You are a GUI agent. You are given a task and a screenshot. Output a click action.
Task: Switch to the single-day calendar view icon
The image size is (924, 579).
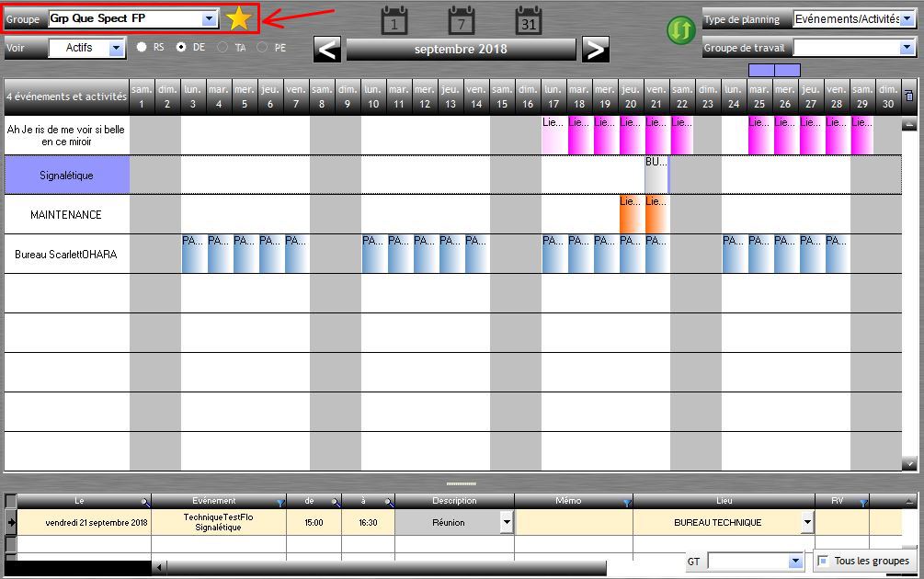click(394, 20)
